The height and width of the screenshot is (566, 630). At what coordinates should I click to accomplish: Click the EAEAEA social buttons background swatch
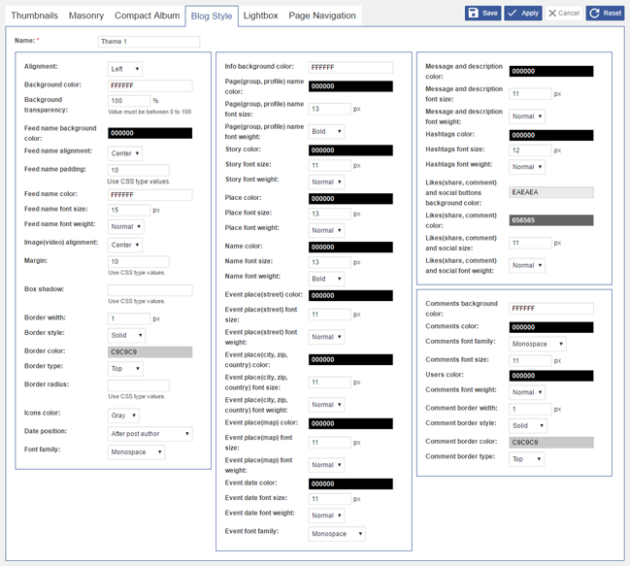coord(551,192)
